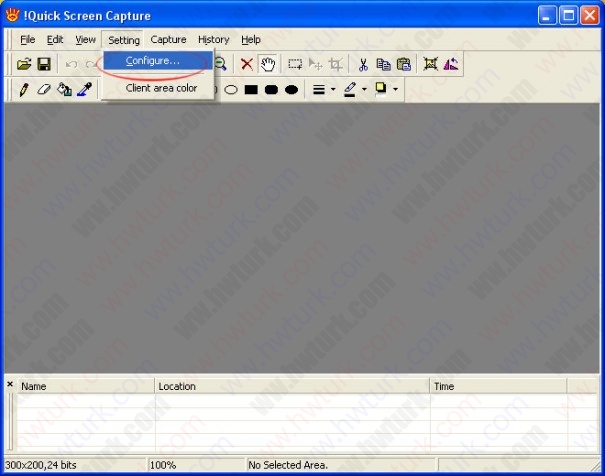Click the Cut scissors icon

click(363, 64)
